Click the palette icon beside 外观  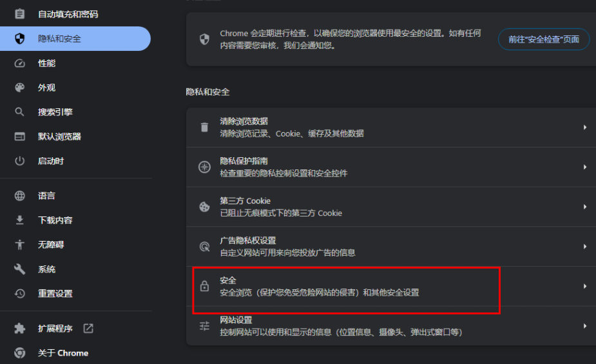pos(20,88)
